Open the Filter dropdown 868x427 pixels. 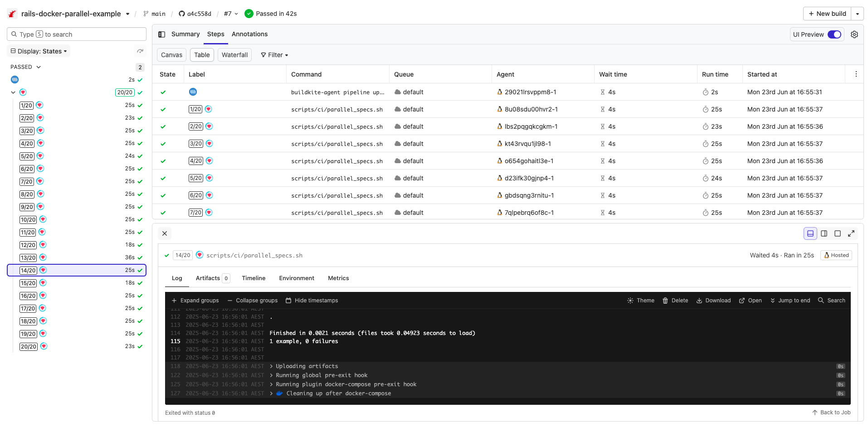point(274,55)
